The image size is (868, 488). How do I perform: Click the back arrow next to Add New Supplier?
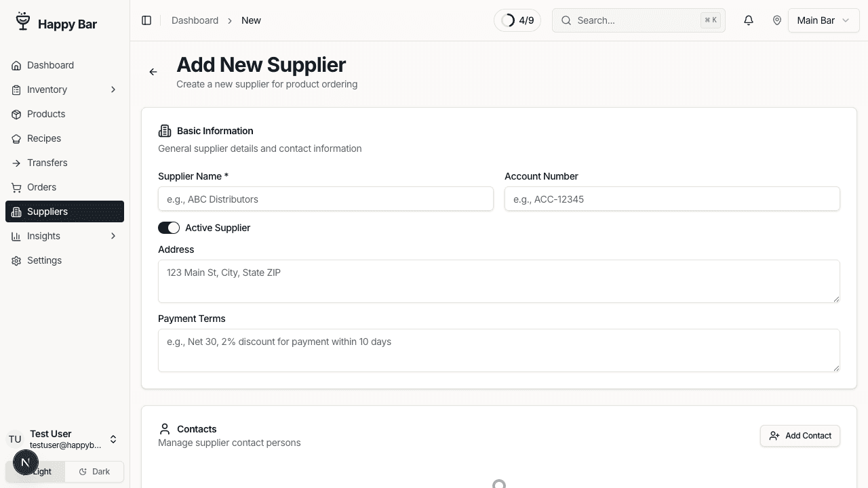tap(153, 72)
